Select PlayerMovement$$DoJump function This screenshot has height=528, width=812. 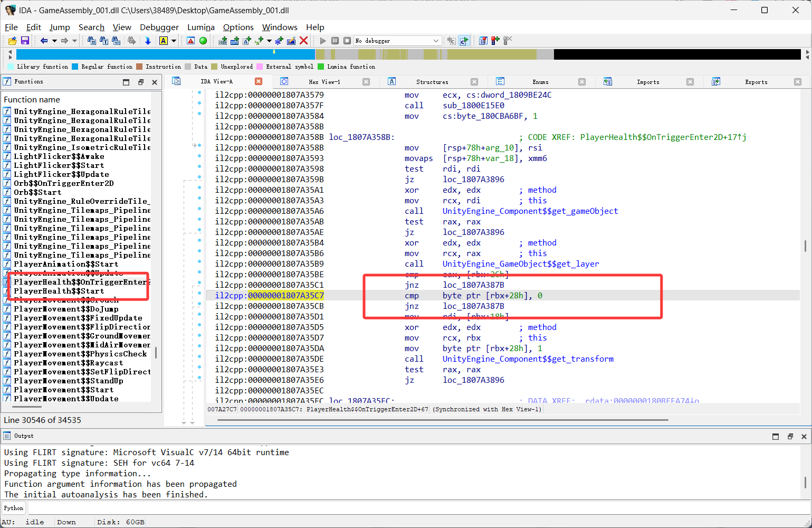pos(66,309)
